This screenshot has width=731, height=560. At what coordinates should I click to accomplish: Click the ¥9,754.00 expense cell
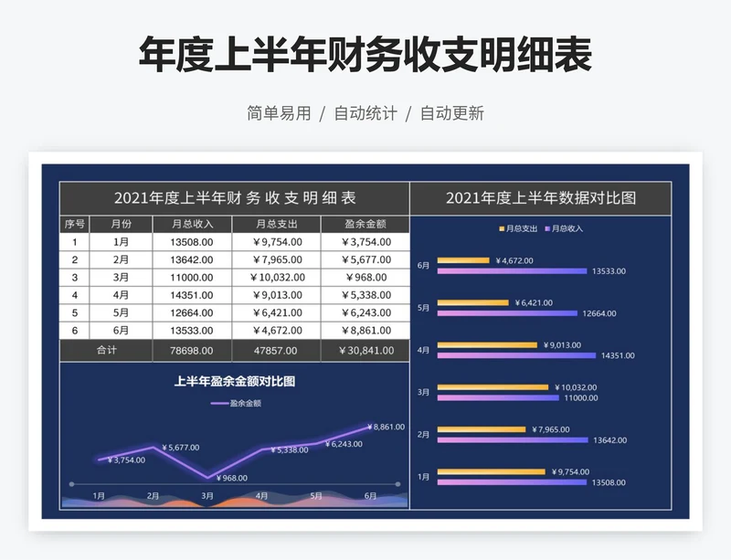pos(277,242)
